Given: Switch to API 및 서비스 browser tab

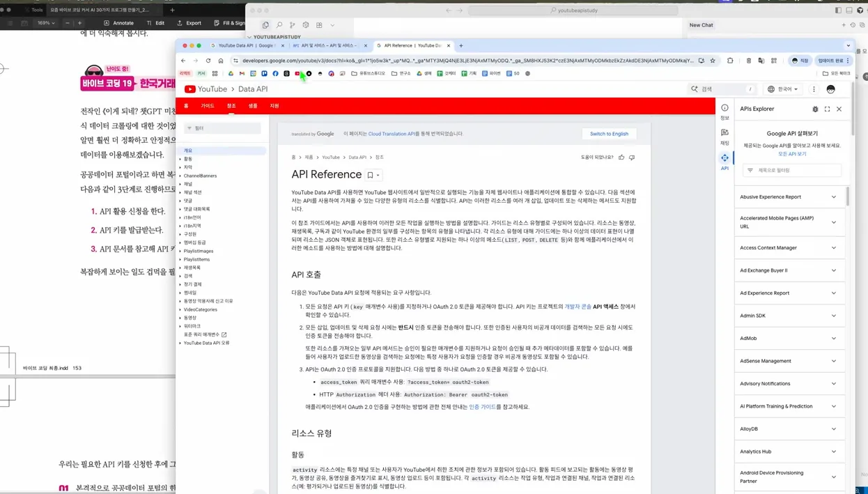Looking at the screenshot, I should (x=329, y=45).
